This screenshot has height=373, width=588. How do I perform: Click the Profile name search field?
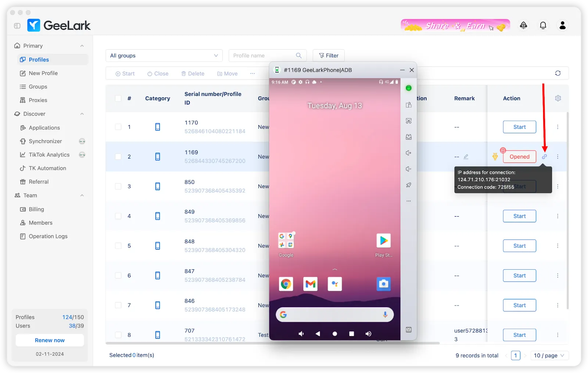(x=263, y=56)
